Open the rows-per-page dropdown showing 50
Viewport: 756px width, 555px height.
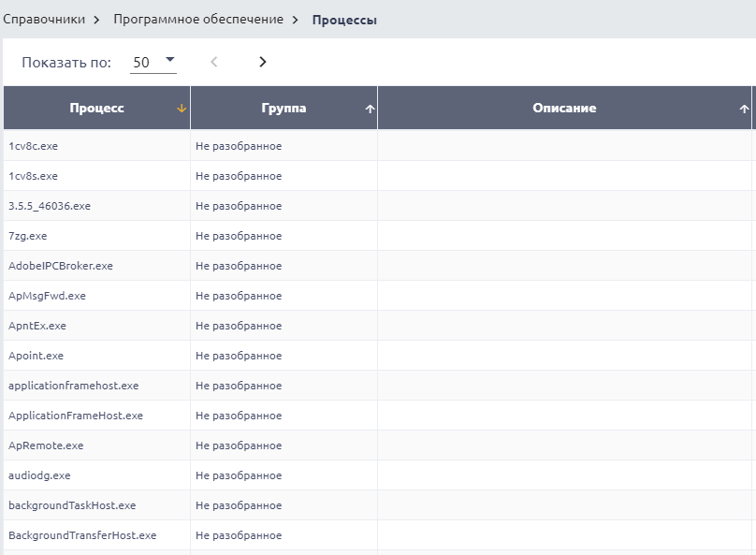pyautogui.click(x=154, y=62)
